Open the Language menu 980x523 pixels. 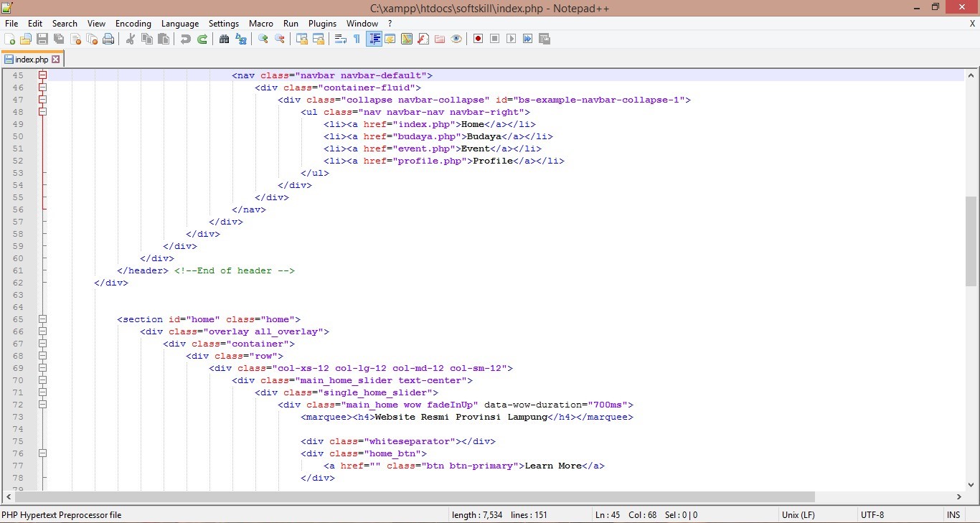pos(180,23)
